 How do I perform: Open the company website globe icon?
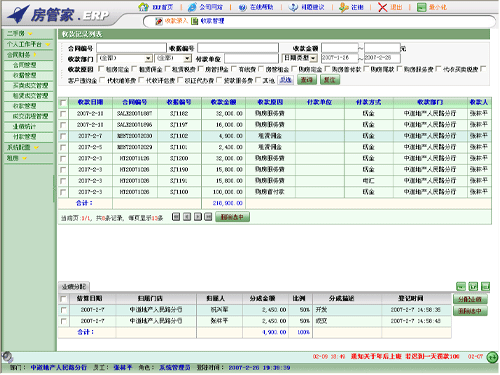192,7
